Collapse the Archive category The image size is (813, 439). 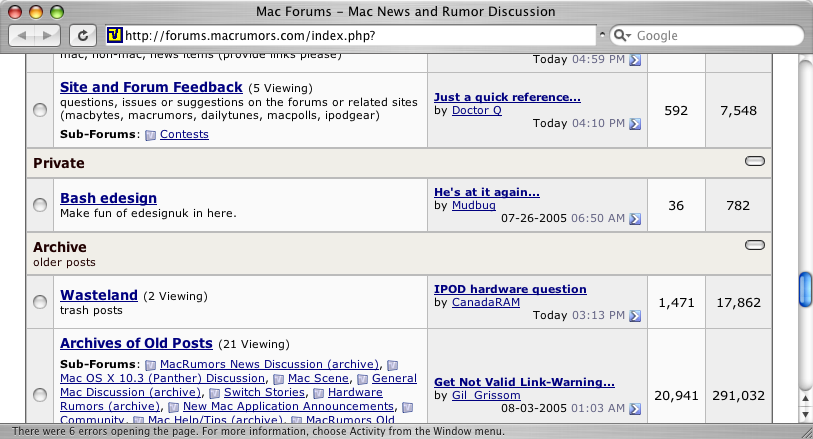[x=754, y=245]
